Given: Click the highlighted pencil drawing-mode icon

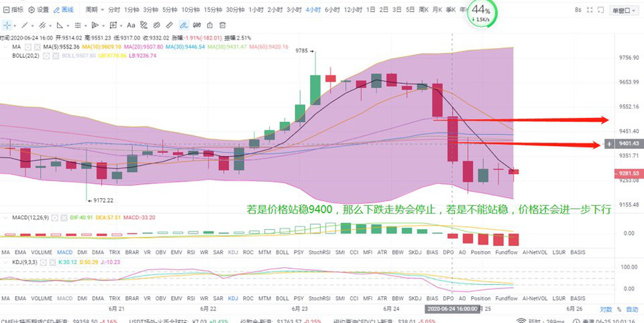Looking at the screenshot, I should 184,25.
